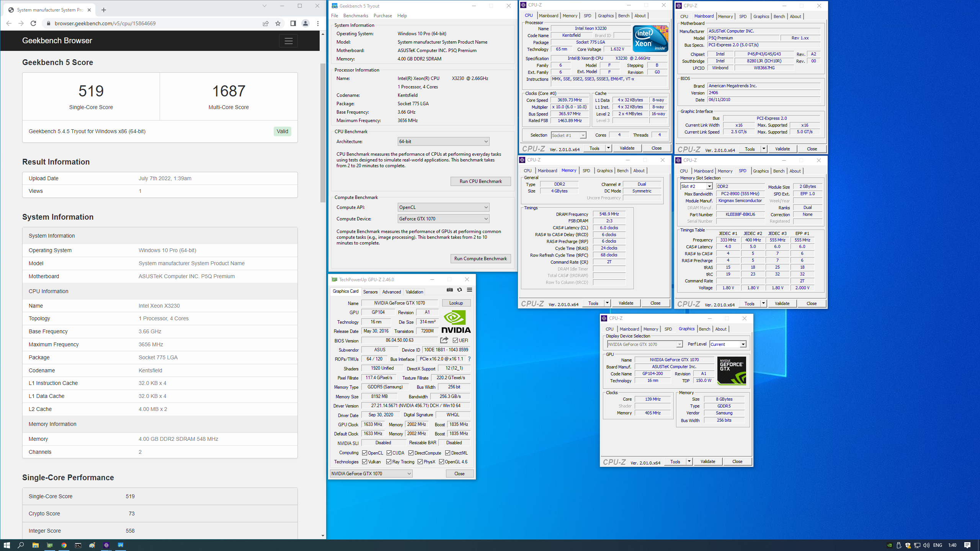980x551 pixels.
Task: Click GPU-Z refresh icon
Action: tap(459, 290)
